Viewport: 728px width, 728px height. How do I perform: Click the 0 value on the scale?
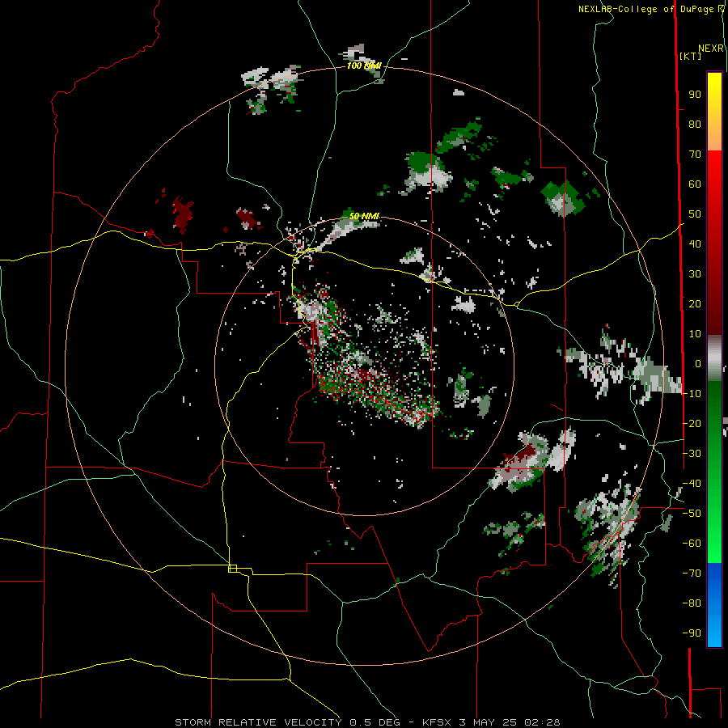point(698,364)
